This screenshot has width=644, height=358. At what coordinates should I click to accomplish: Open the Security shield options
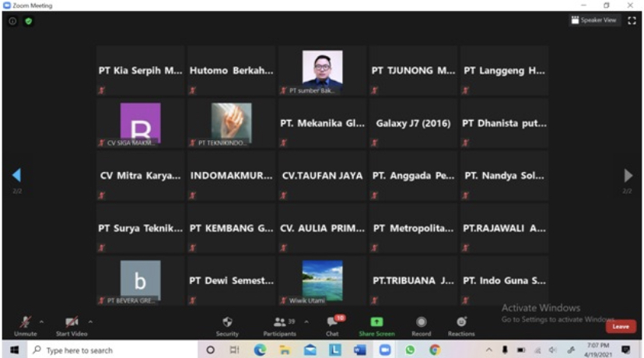point(227,325)
